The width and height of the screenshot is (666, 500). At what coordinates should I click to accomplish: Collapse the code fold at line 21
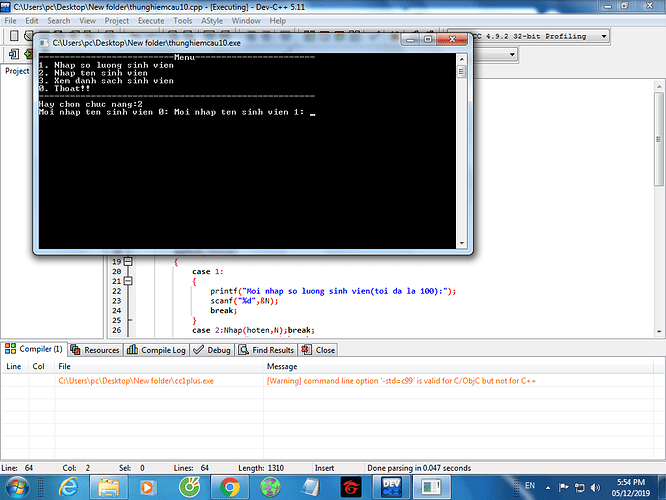pos(128,281)
